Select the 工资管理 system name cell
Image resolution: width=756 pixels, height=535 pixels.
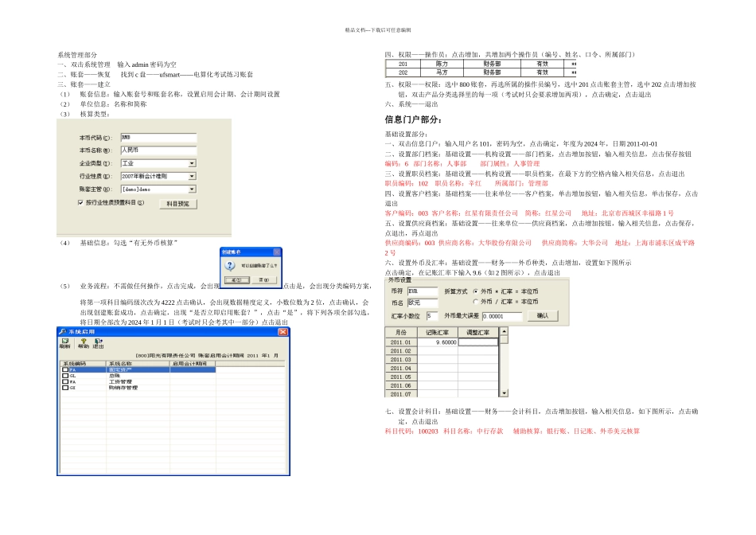[138, 381]
